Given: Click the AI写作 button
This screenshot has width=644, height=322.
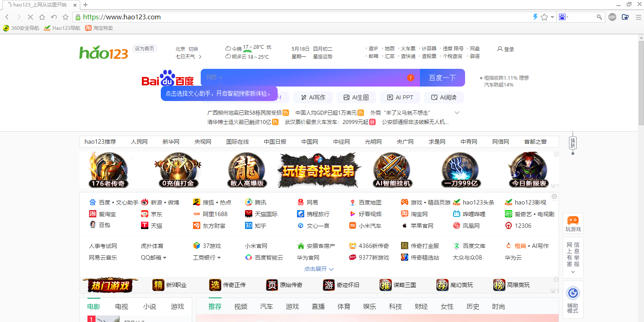Looking at the screenshot, I should coord(313,97).
